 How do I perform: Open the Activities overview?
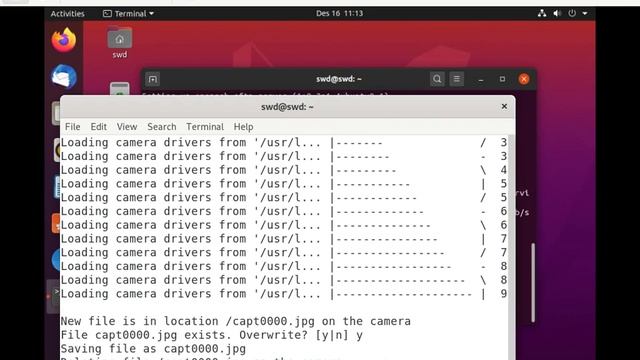67,13
